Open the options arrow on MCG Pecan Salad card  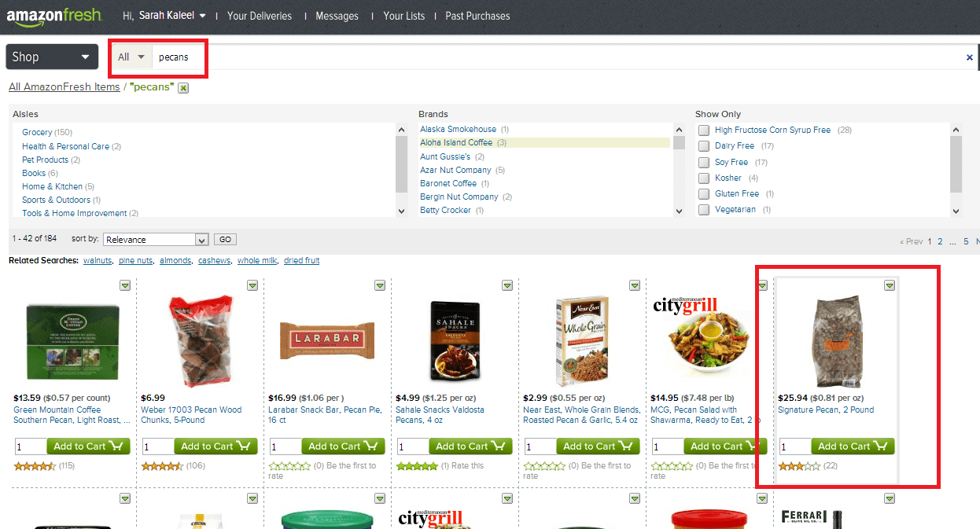click(x=762, y=285)
